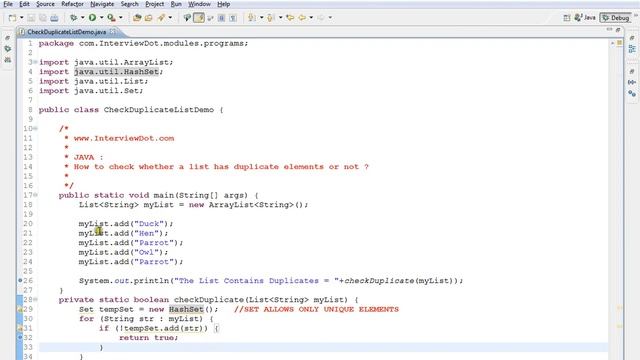This screenshot has width=640, height=360.
Task: Click the Previous Annotation arrow icon
Action: pyautogui.click(x=270, y=18)
